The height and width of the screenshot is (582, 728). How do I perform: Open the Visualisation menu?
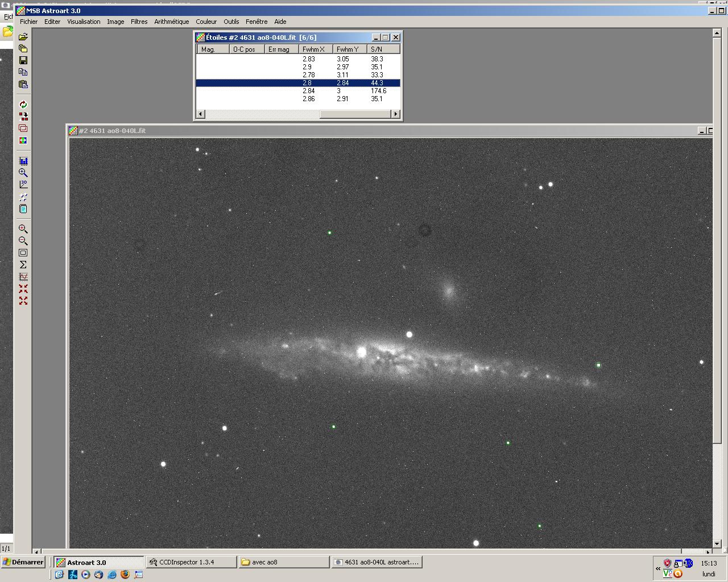click(84, 22)
